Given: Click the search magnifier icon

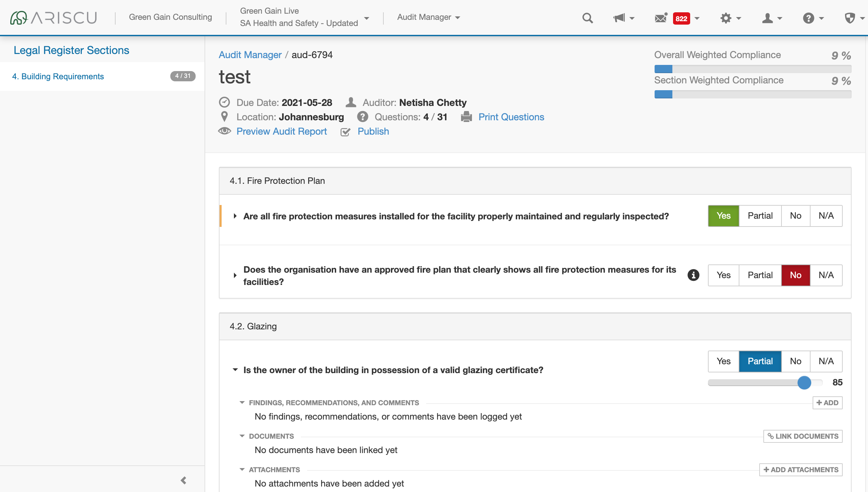Looking at the screenshot, I should click(588, 18).
